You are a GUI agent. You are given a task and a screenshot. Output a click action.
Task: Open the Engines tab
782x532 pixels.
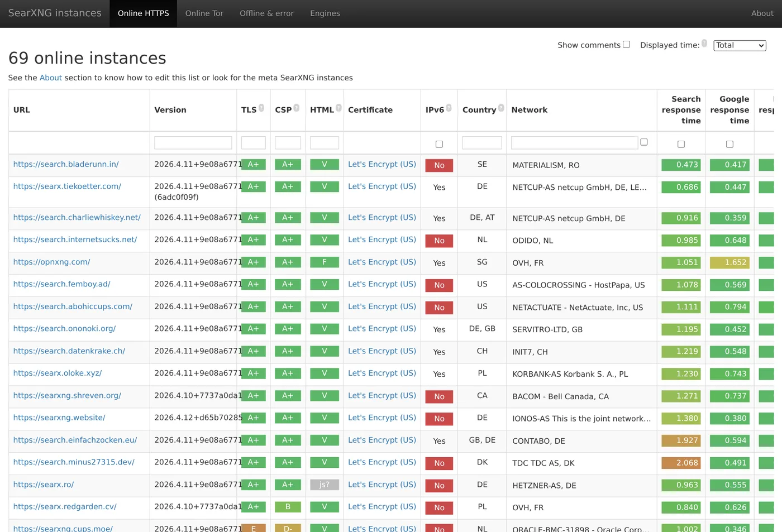coord(325,13)
